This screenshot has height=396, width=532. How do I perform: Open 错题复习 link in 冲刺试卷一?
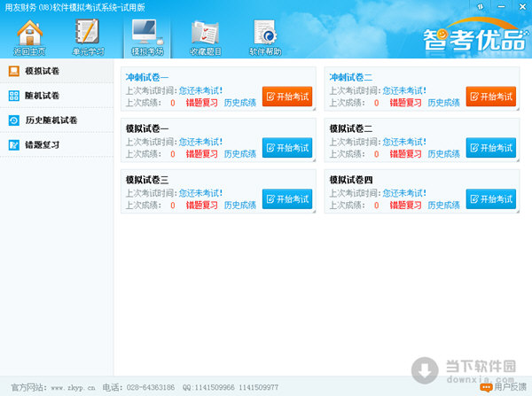point(202,103)
